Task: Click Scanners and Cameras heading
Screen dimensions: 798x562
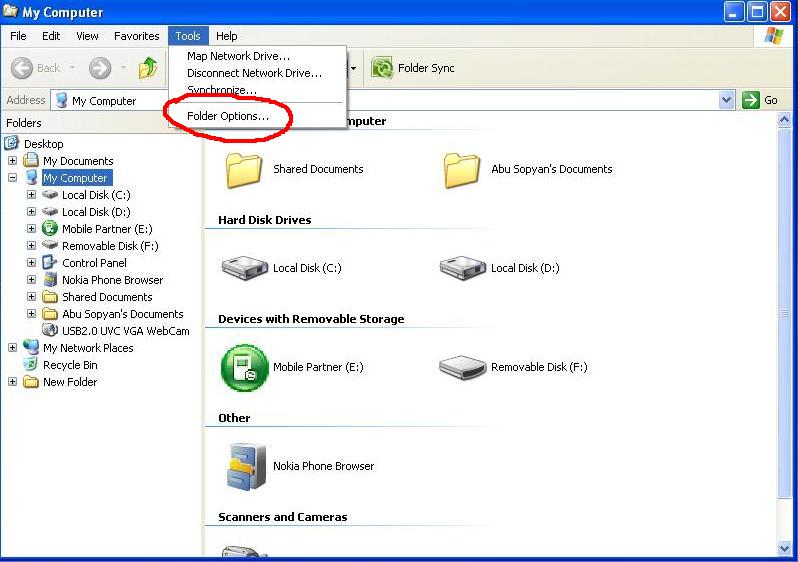Action: pos(282,517)
